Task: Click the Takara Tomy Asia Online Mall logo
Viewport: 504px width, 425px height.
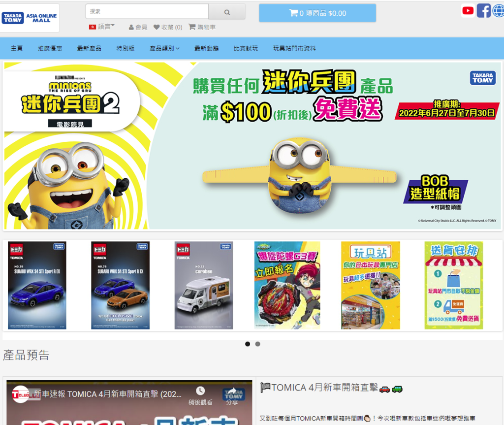Action: click(29, 18)
